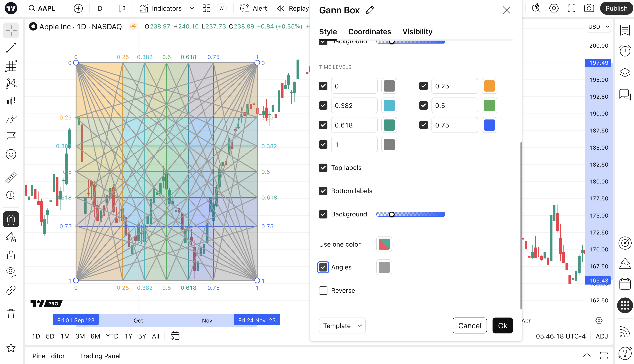The height and width of the screenshot is (364, 634).
Task: Disable the Top labels checkbox
Action: pyautogui.click(x=323, y=168)
